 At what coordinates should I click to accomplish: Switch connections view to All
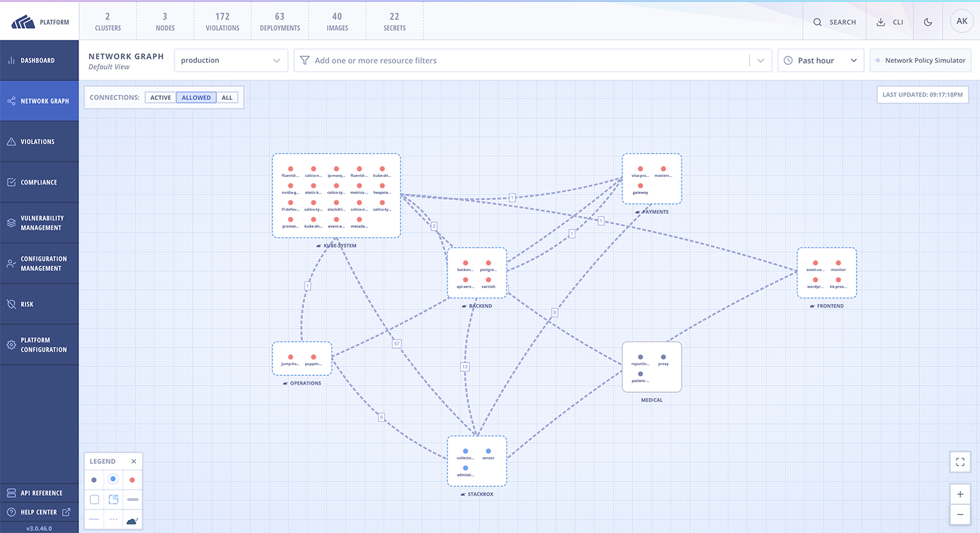tap(227, 98)
